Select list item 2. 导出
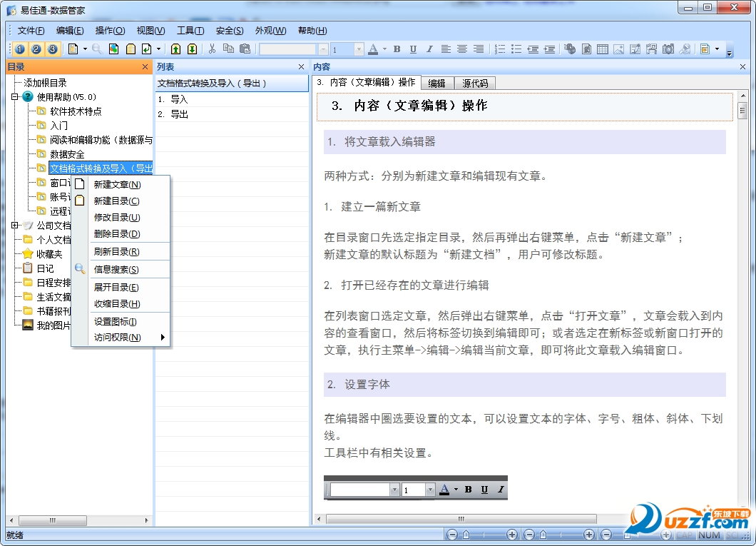The image size is (756, 546). click(231, 114)
